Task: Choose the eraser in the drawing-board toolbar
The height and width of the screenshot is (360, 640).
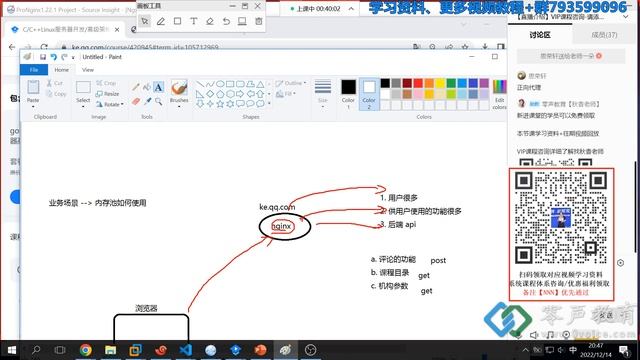Action: (x=209, y=21)
